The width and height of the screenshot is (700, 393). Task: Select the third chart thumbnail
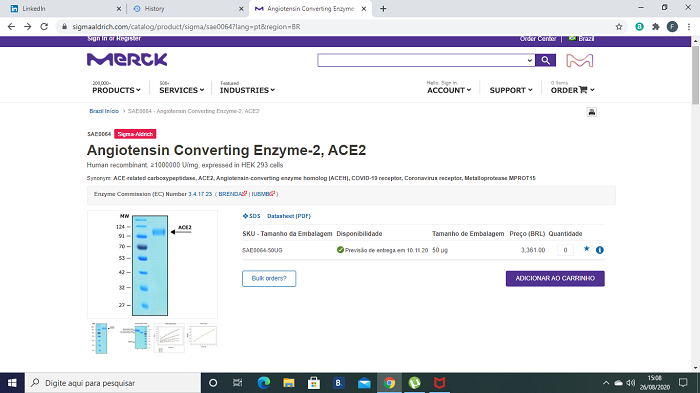pos(169,338)
